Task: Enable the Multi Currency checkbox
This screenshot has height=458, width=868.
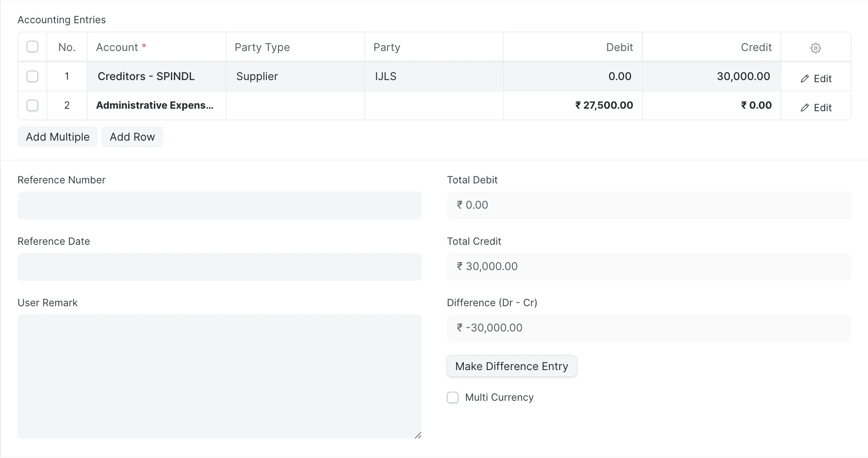Action: coord(453,397)
